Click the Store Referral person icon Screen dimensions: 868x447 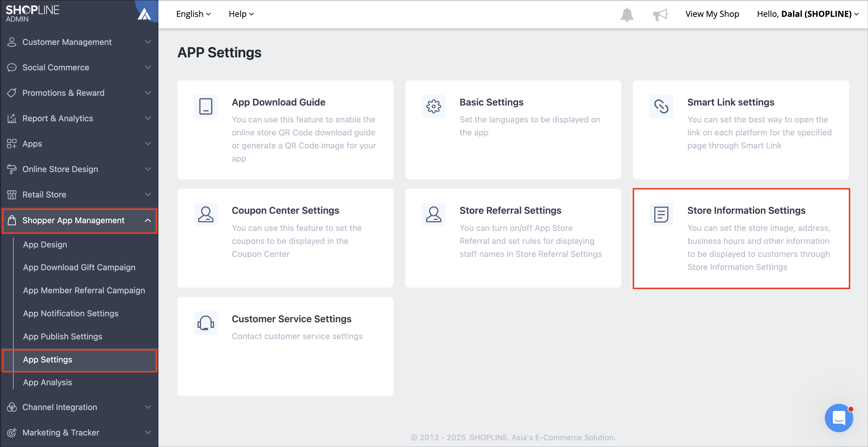433,215
